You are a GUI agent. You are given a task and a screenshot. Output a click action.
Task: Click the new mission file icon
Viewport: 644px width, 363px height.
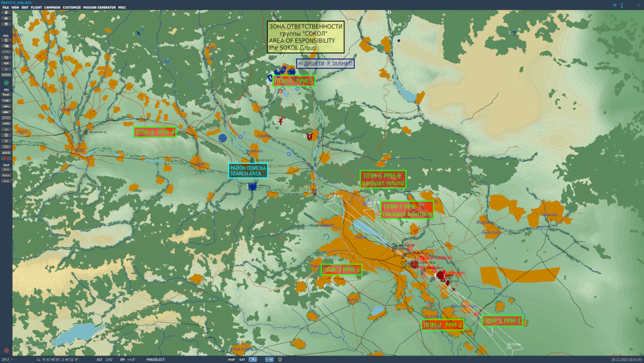6,12
